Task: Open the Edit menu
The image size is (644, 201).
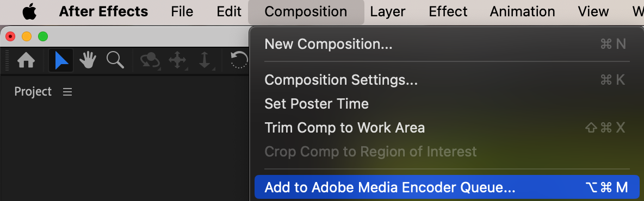Action: 229,11
